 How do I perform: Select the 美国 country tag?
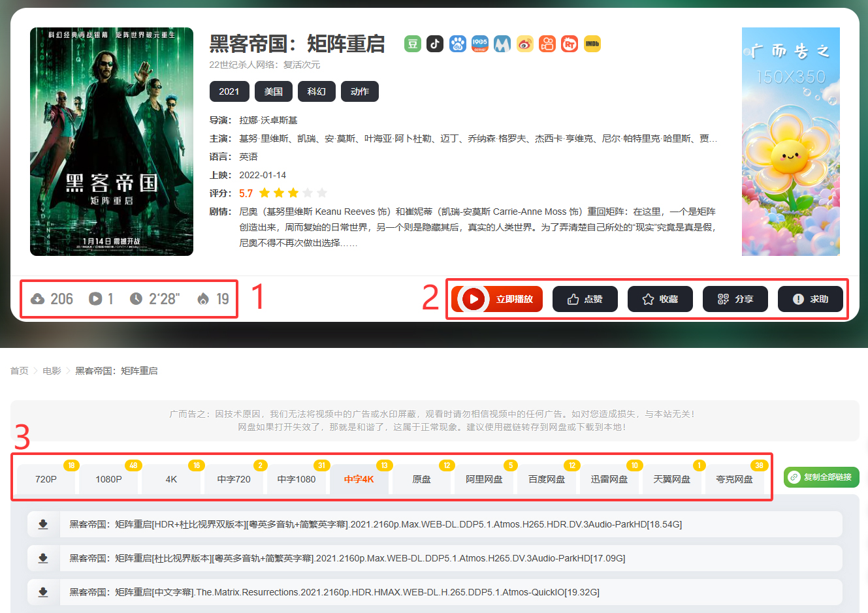point(274,91)
